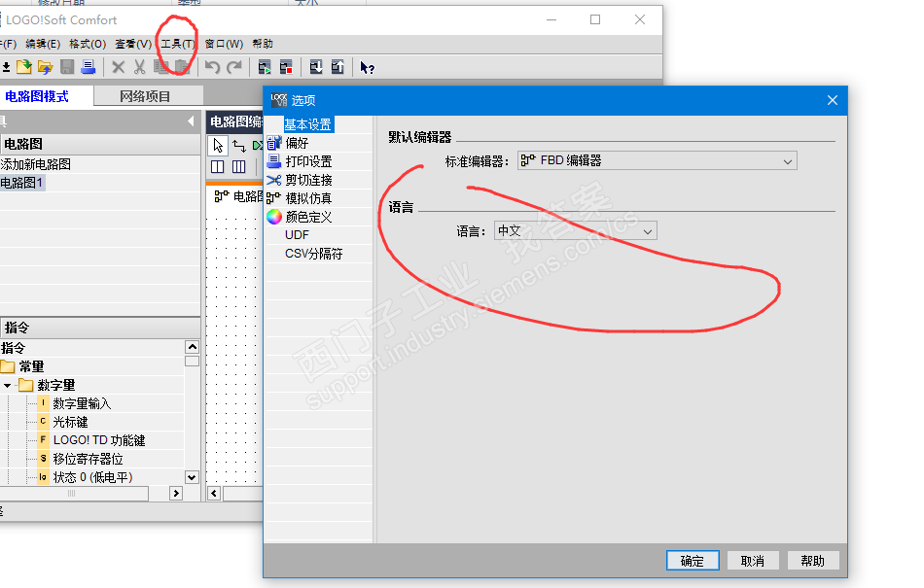This screenshot has height=588, width=924.
Task: Open the 编辑(E) menu
Action: [x=43, y=44]
